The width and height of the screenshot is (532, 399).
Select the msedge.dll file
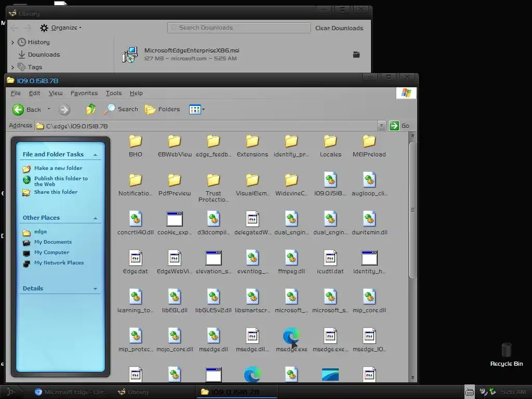tap(214, 336)
